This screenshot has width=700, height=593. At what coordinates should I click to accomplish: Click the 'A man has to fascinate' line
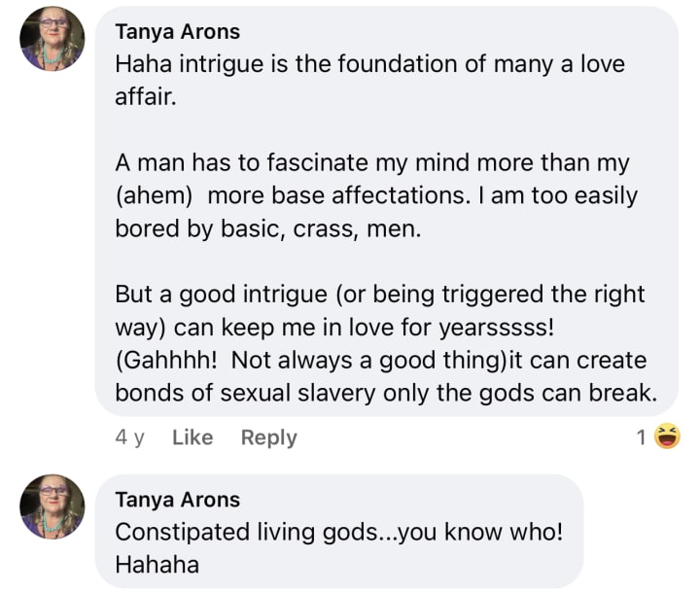click(369, 162)
